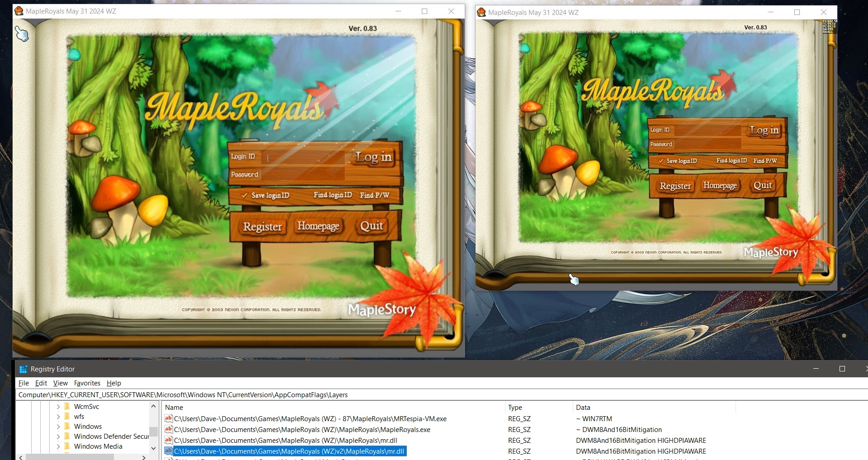Image resolution: width=868 pixels, height=460 pixels.
Task: Toggle Save loginID in the smaller game window
Action: click(661, 161)
